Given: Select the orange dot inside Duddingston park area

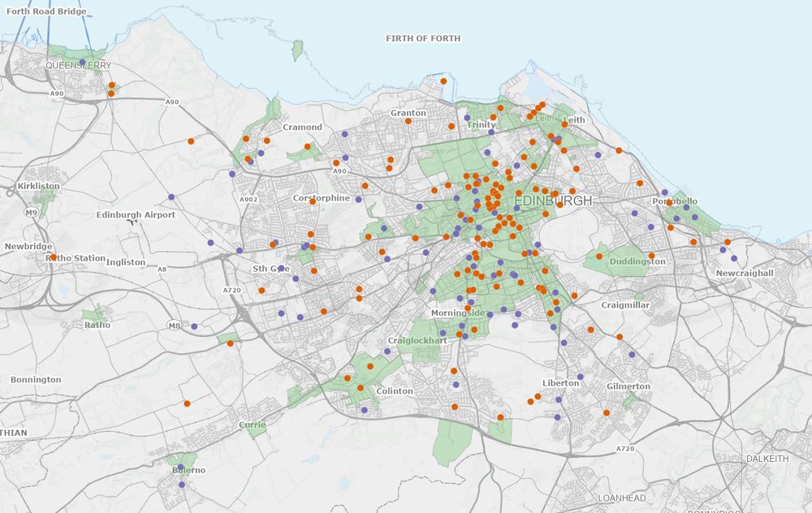Looking at the screenshot, I should pos(599,256).
